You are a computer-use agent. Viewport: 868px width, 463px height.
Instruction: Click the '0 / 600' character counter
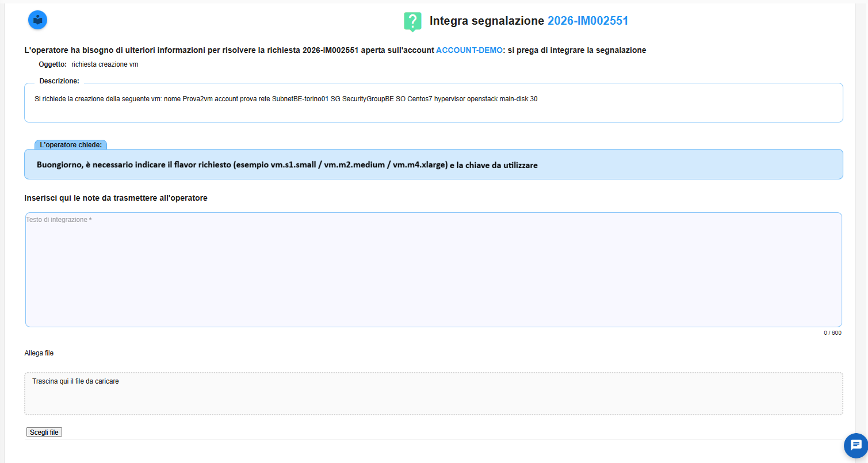pyautogui.click(x=832, y=333)
